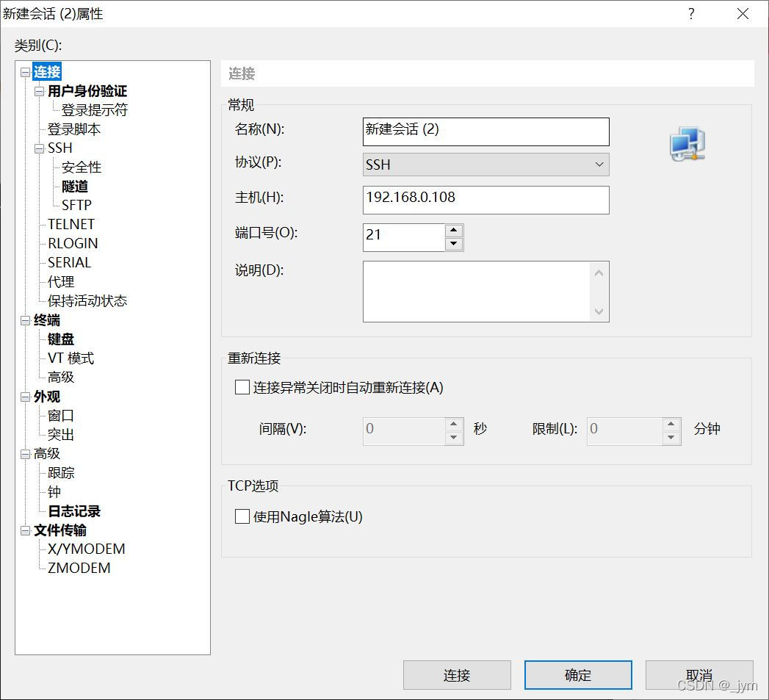Screen dimensions: 769x700
Task: Collapse the 连接 tree branch
Action: 25,71
